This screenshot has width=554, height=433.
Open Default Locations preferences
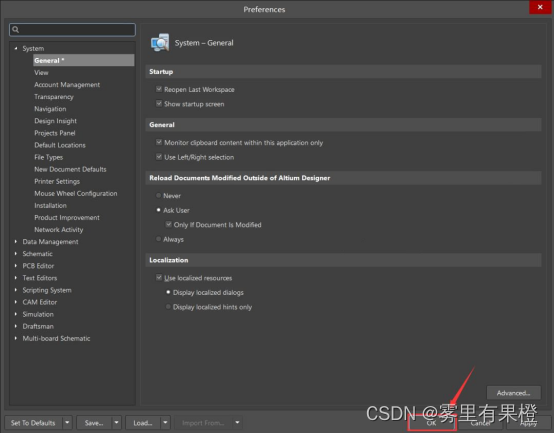coord(60,145)
